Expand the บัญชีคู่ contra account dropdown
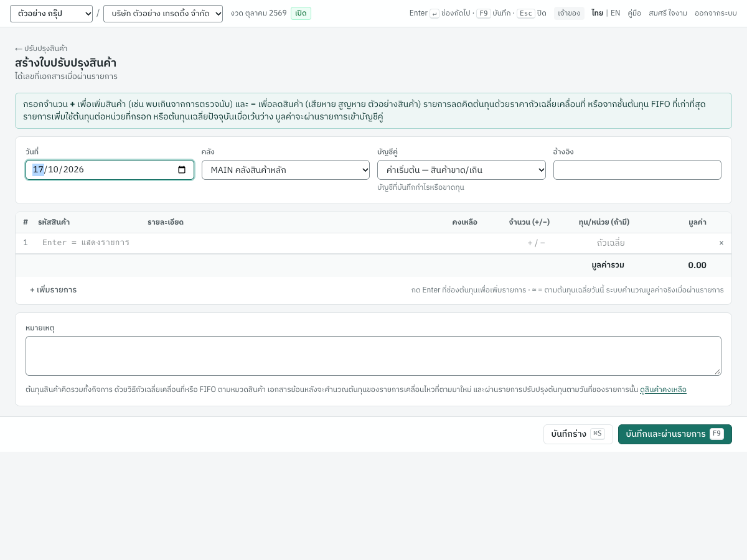This screenshot has height=560, width=747. tap(461, 170)
